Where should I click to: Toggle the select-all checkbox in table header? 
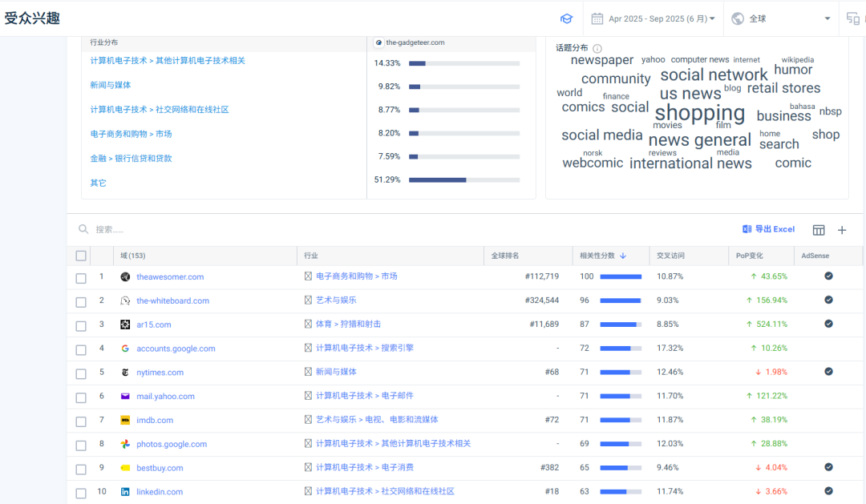(81, 256)
